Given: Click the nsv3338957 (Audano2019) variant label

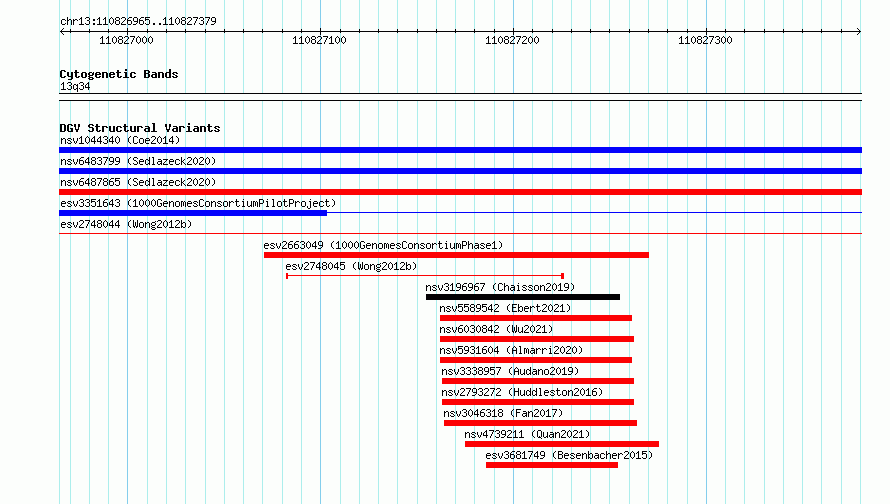Looking at the screenshot, I should pyautogui.click(x=510, y=371).
